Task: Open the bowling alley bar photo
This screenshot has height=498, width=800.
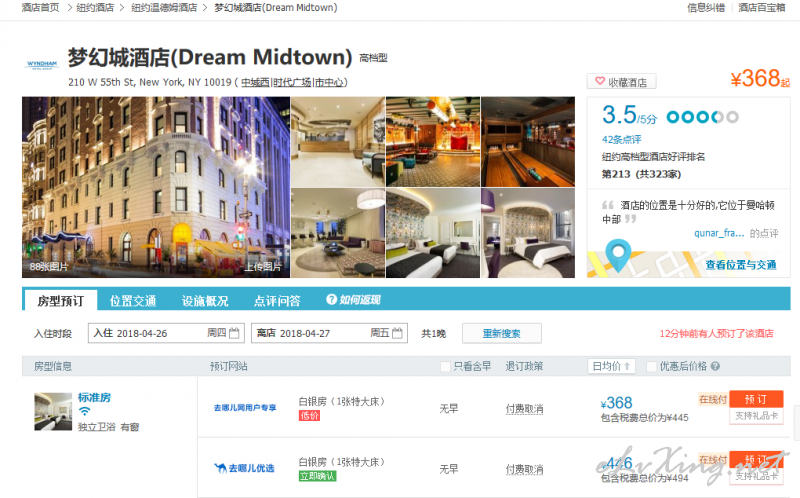Action: pyautogui.click(x=528, y=141)
